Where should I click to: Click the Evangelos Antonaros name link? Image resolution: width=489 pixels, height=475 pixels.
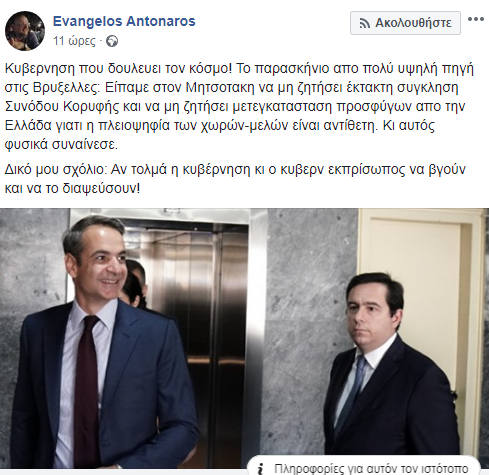124,21
